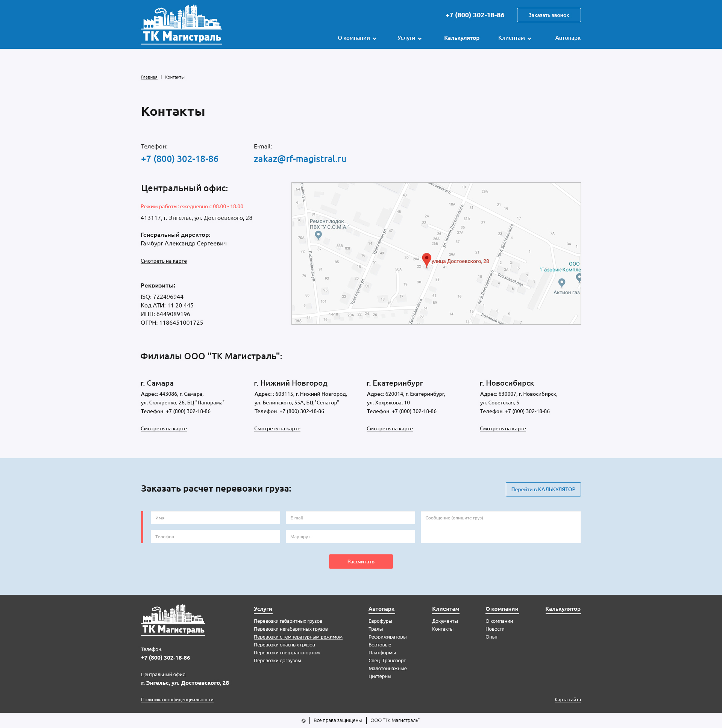Click the Имя input field

[x=215, y=518]
